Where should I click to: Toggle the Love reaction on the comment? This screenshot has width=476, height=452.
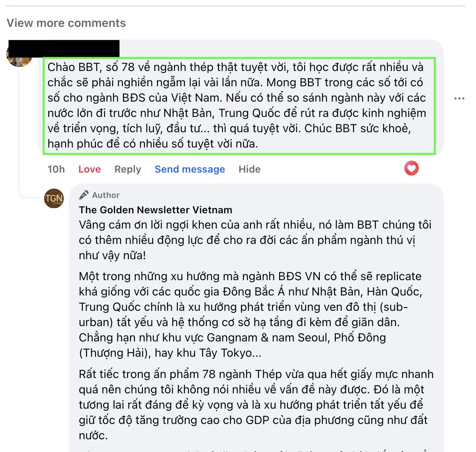tap(90, 169)
